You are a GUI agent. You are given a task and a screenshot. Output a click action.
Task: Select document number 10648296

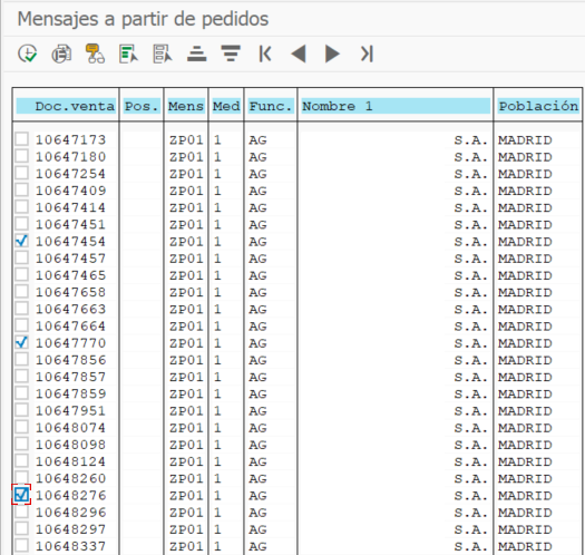click(71, 512)
